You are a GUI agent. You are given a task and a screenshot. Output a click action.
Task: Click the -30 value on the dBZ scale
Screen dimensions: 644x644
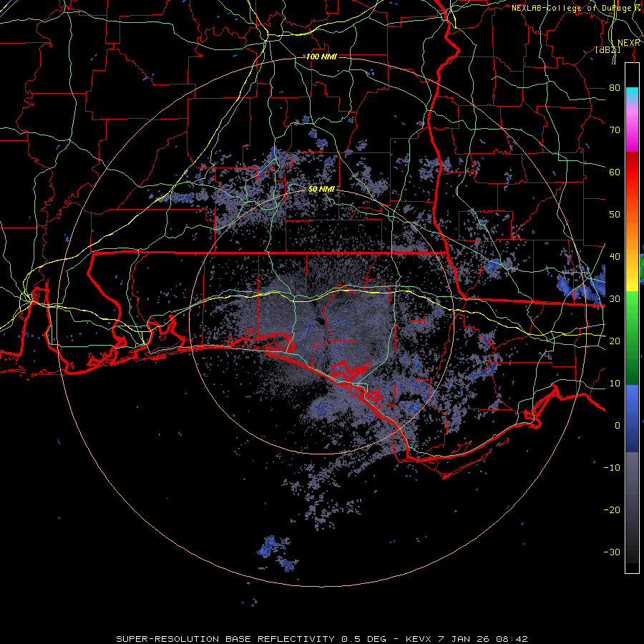pyautogui.click(x=612, y=552)
